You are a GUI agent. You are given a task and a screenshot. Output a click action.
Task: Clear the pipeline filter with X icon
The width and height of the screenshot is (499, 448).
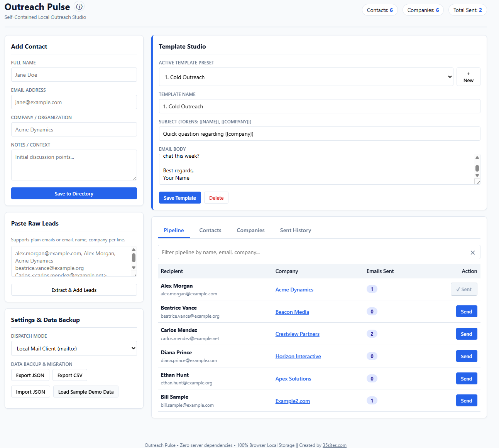(x=473, y=253)
